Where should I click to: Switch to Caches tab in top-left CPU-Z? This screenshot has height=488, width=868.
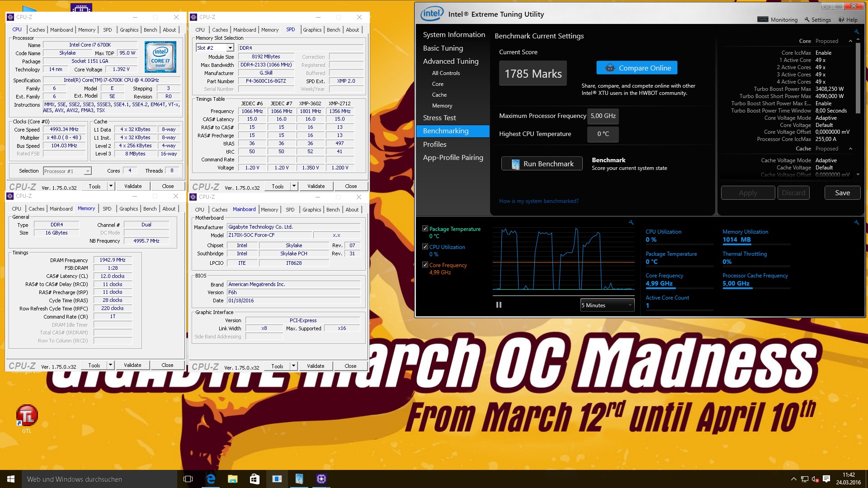point(37,30)
